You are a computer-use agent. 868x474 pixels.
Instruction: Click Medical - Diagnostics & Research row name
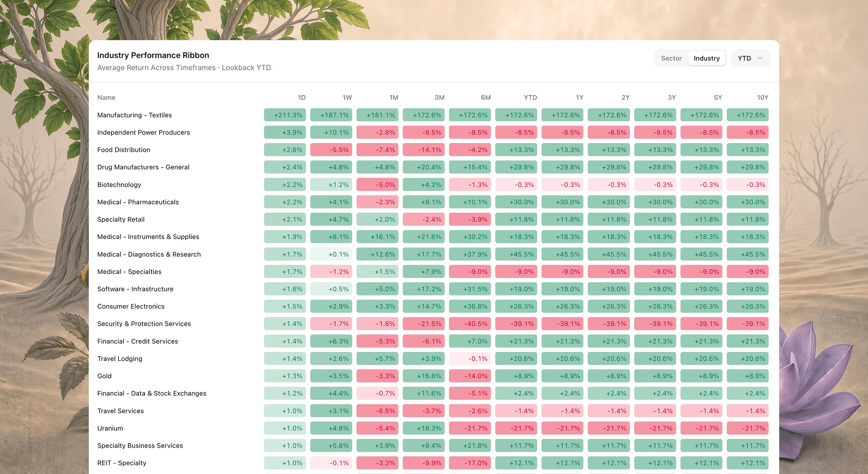pyautogui.click(x=149, y=254)
